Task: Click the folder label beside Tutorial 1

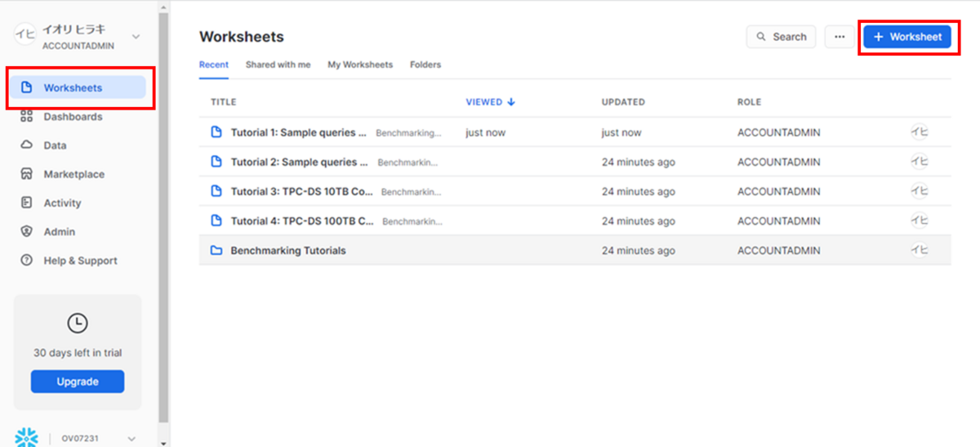Action: coord(408,132)
